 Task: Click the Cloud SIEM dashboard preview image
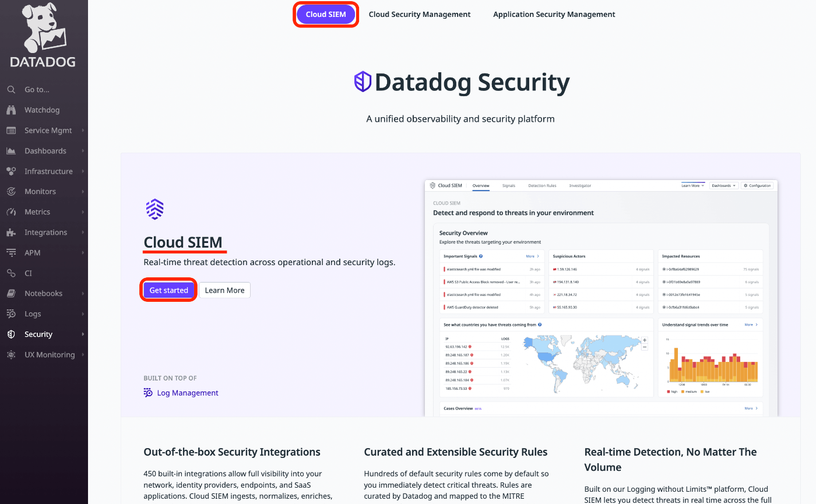(601, 298)
